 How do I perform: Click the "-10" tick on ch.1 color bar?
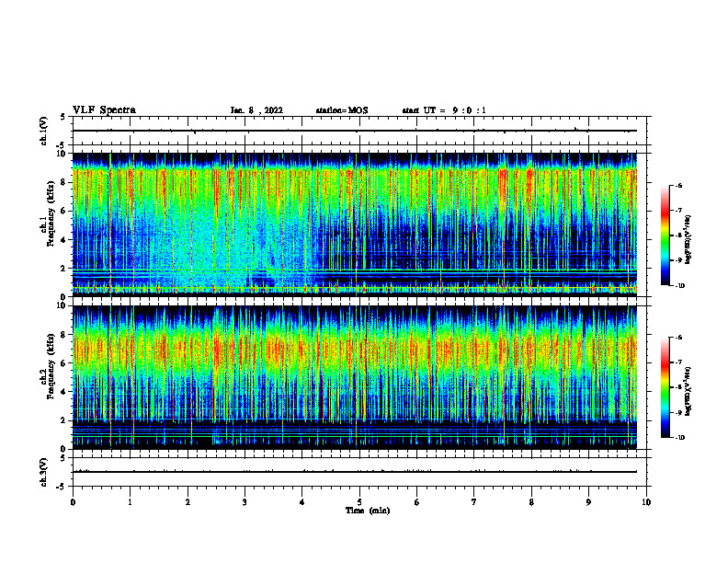click(x=679, y=286)
